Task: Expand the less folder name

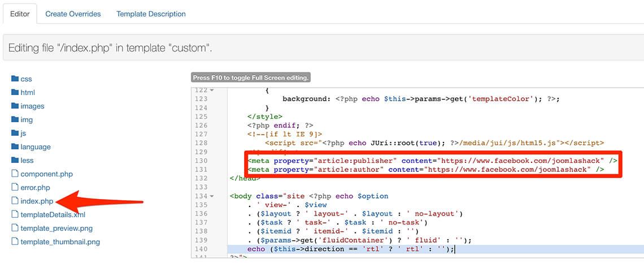Action: point(27,160)
